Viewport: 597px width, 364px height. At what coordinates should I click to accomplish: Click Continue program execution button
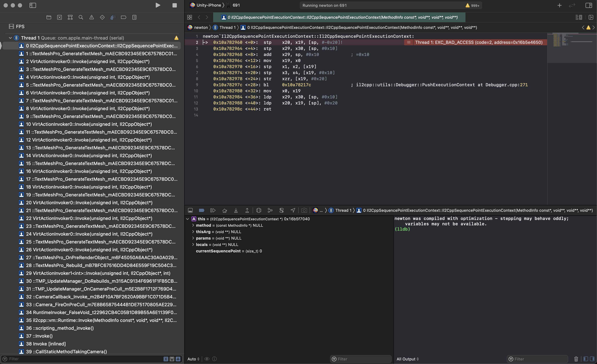(x=213, y=210)
